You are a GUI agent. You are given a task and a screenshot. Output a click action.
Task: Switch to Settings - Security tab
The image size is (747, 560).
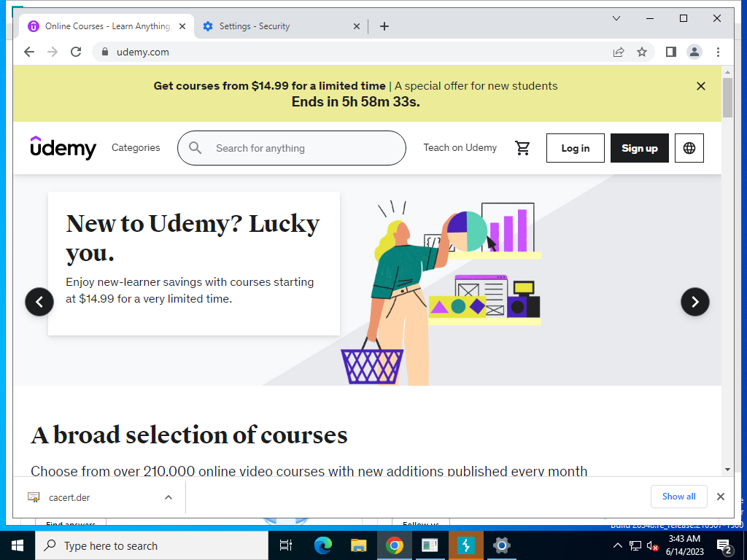[x=281, y=26]
